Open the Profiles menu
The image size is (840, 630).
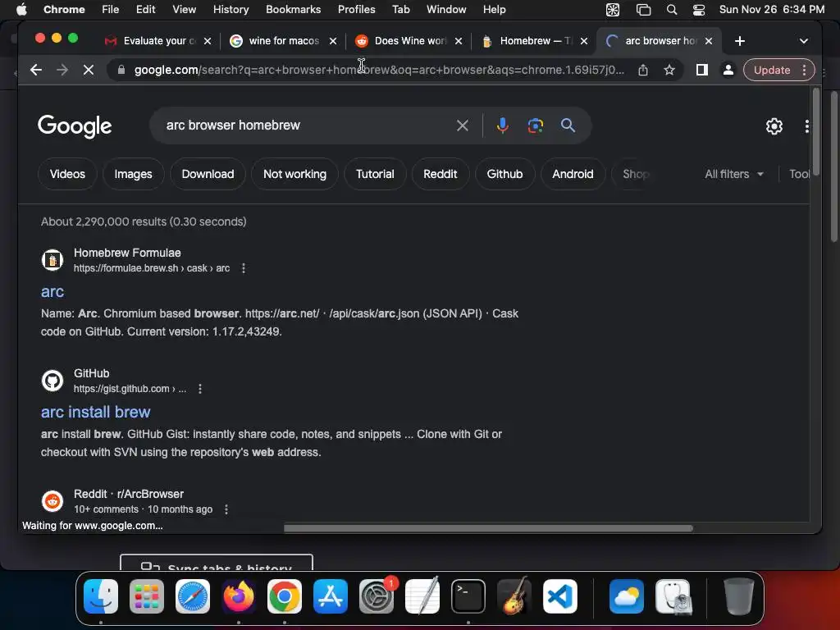tap(356, 9)
